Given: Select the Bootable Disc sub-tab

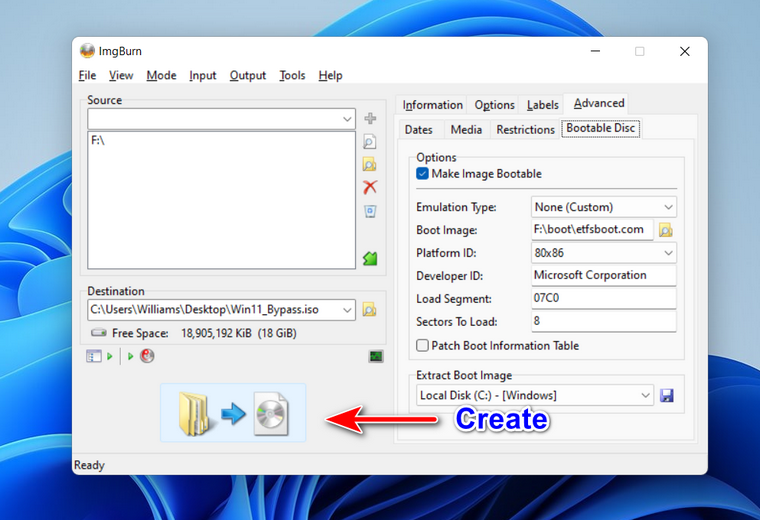Looking at the screenshot, I should (601, 128).
